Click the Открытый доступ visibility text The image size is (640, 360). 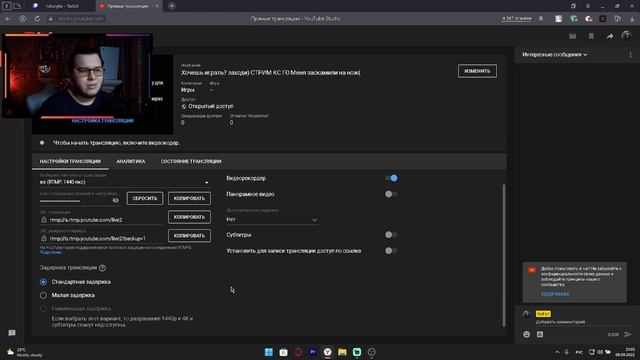[x=211, y=106]
